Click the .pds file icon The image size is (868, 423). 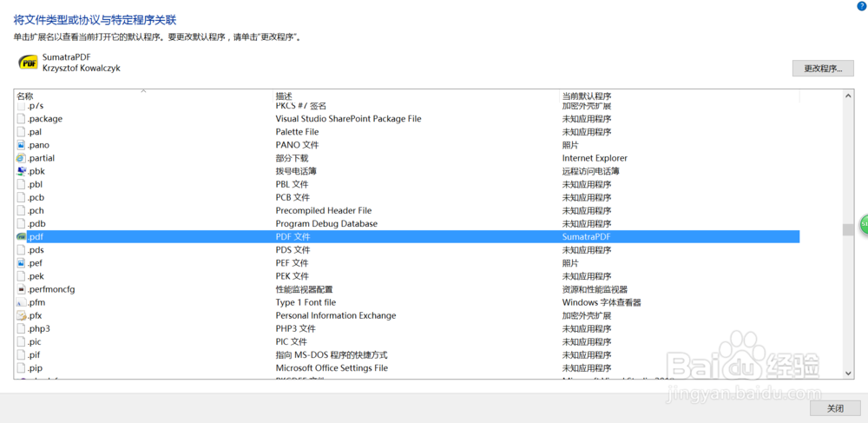point(21,249)
